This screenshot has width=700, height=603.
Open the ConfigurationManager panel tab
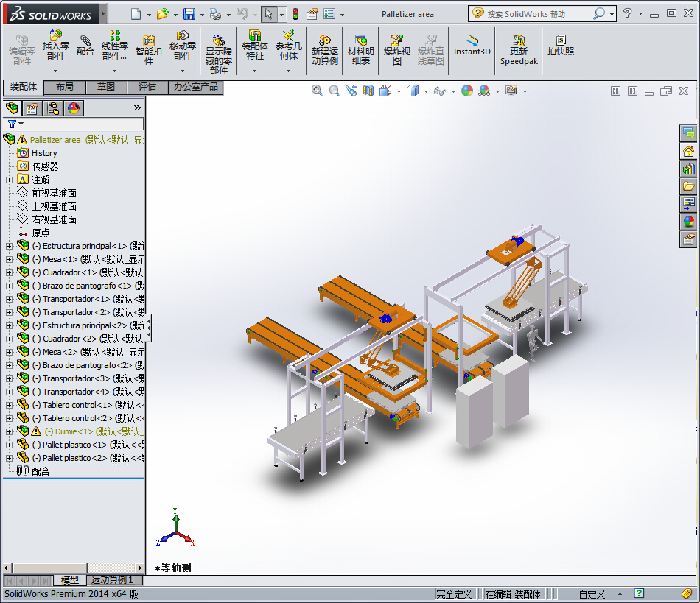[53, 108]
